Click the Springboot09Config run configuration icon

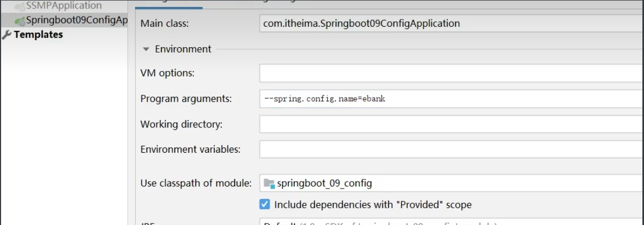point(20,21)
